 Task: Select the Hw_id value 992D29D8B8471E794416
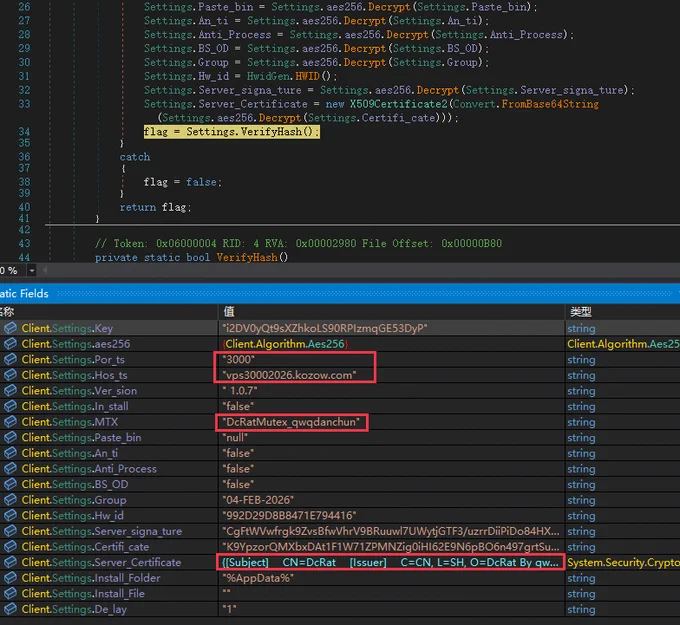coord(289,516)
